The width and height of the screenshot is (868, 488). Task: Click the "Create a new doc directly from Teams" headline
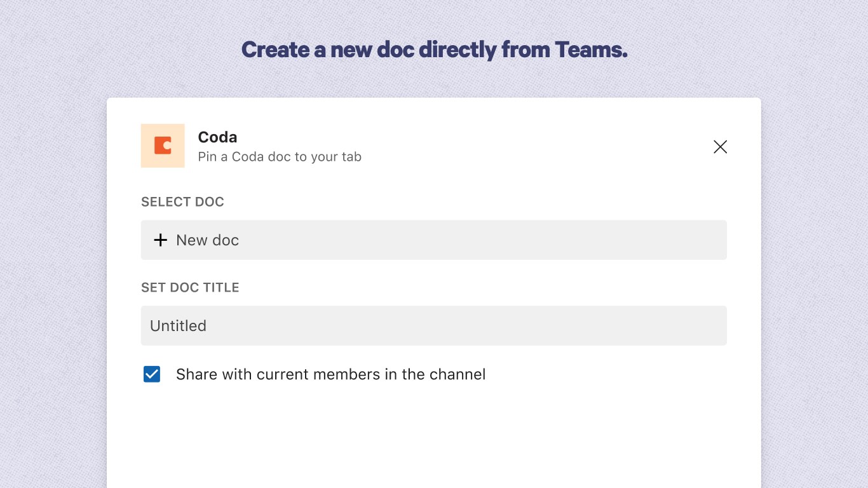434,50
